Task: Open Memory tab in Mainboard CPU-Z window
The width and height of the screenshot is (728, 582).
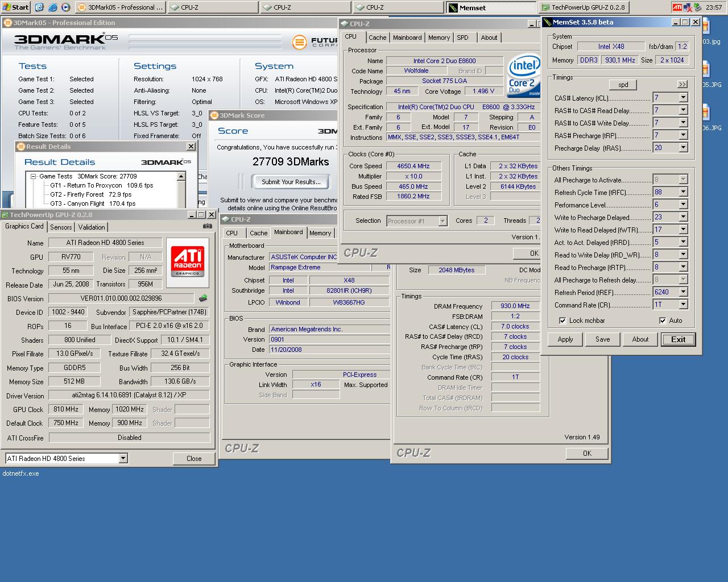Action: (320, 233)
